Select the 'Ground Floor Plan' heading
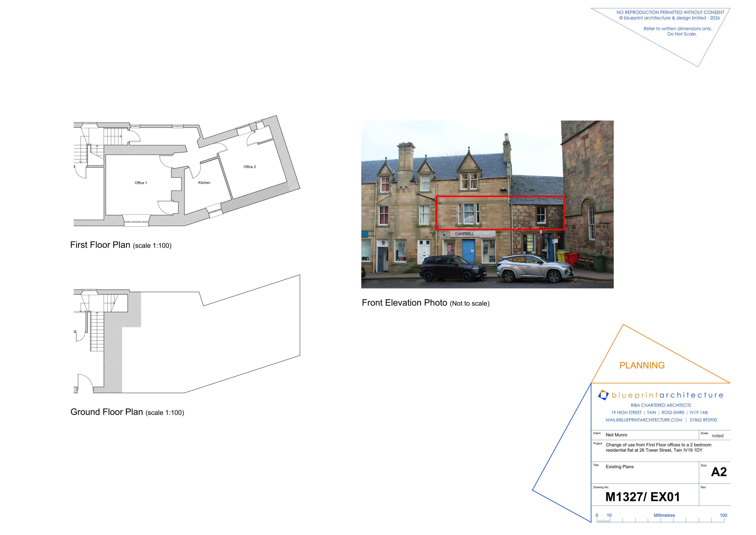The height and width of the screenshot is (535, 756). coord(127,412)
